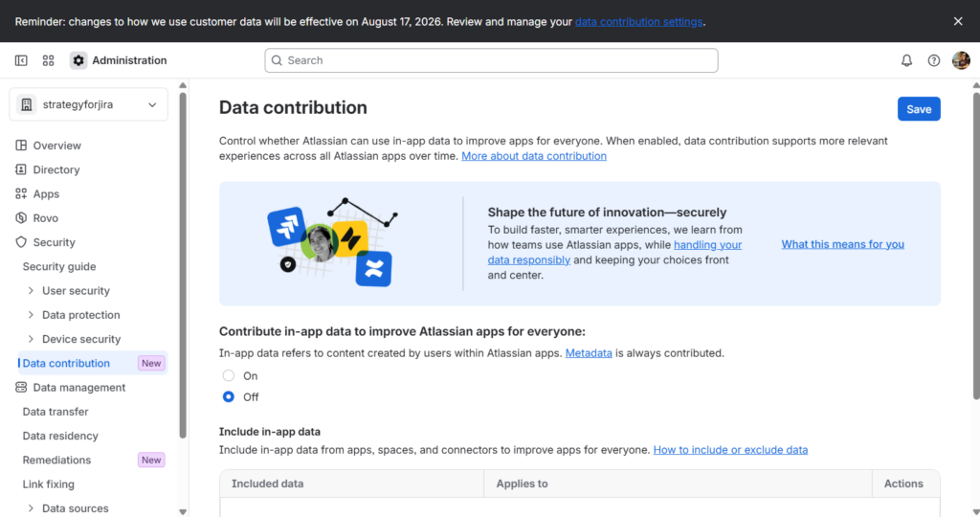Screen dimensions: 980x517
Task: Click the Security shield icon
Action: click(21, 242)
